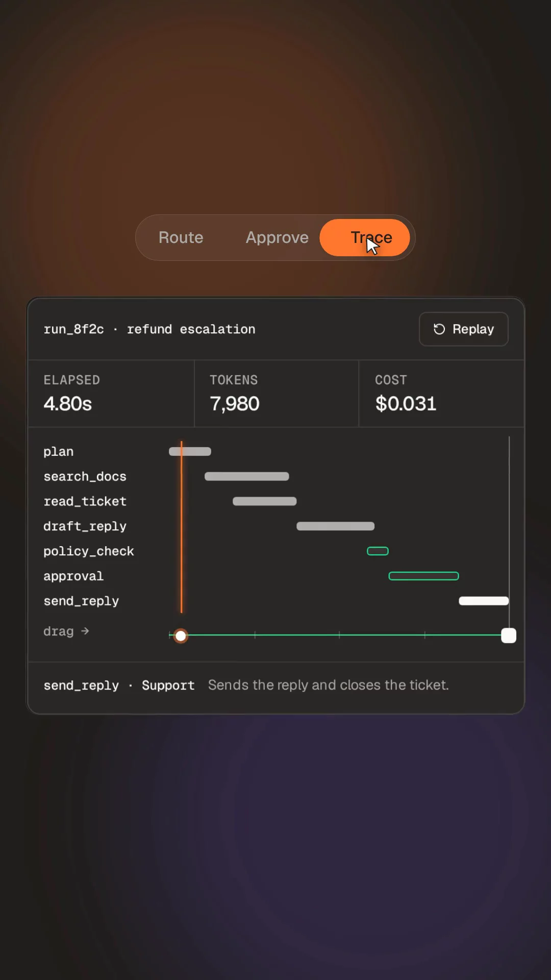551x980 pixels.
Task: Click the Support label in footer
Action: (168, 685)
